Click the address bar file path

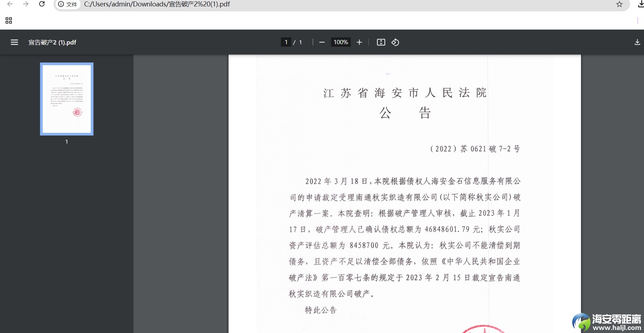click(x=157, y=4)
